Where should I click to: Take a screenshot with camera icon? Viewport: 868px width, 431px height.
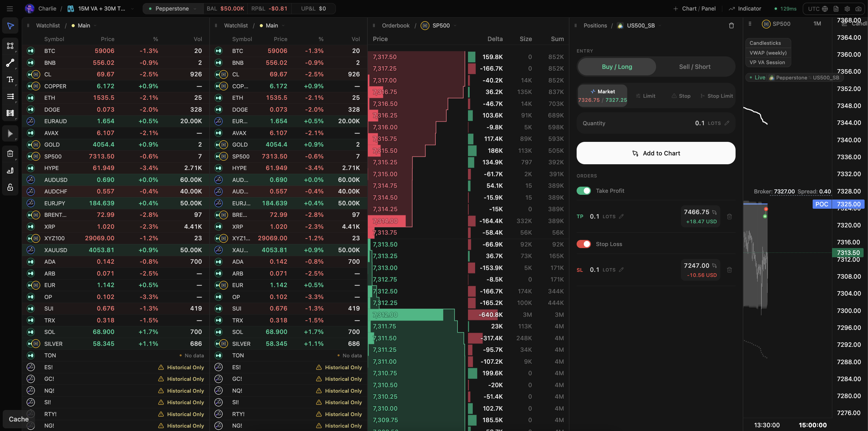[858, 9]
